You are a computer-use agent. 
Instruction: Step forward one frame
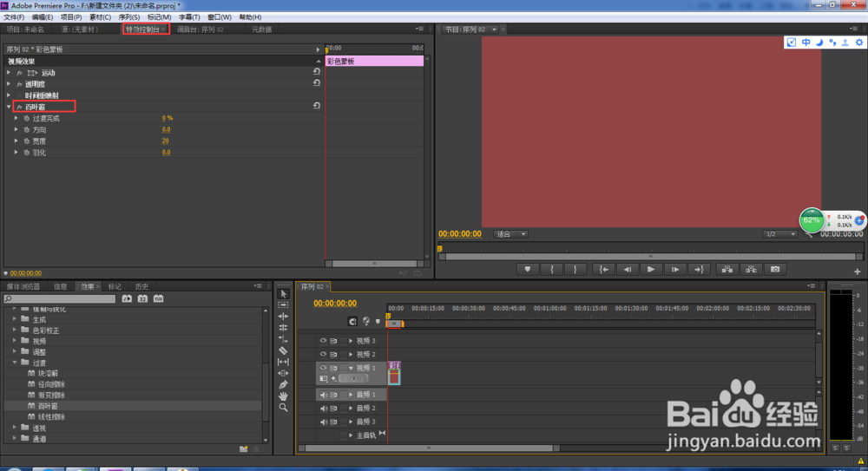pyautogui.click(x=674, y=270)
